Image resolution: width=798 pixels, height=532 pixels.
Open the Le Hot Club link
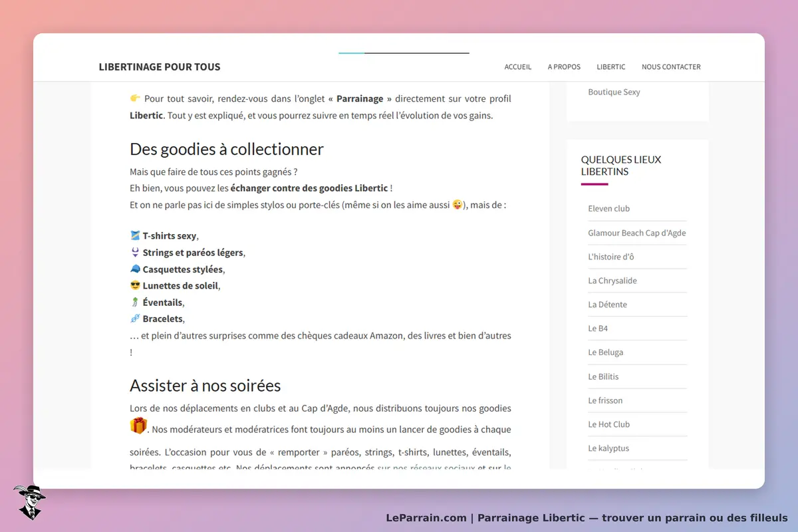point(608,424)
